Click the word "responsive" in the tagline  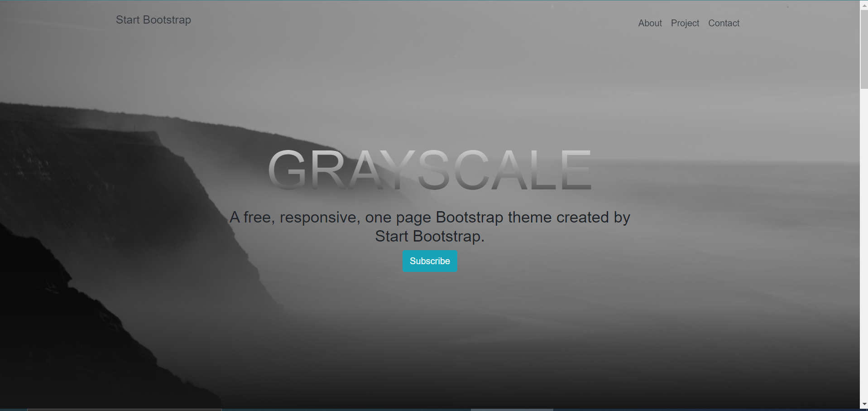(320, 218)
